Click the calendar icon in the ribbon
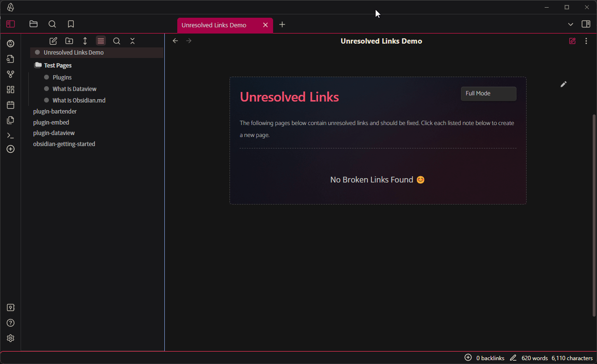Screen dimensions: 597x364 tap(11, 105)
